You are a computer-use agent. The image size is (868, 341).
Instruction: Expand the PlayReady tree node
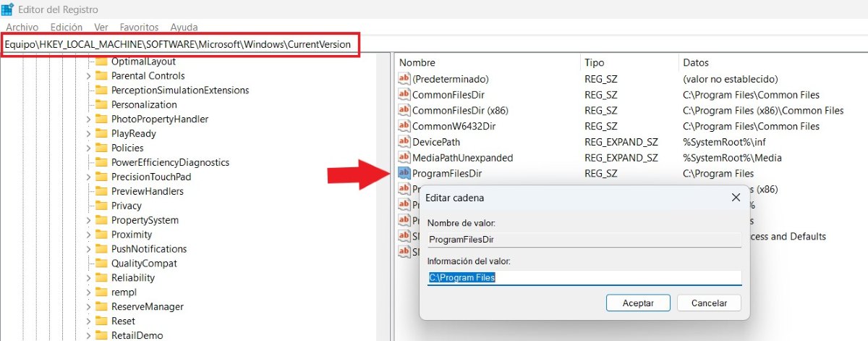88,134
